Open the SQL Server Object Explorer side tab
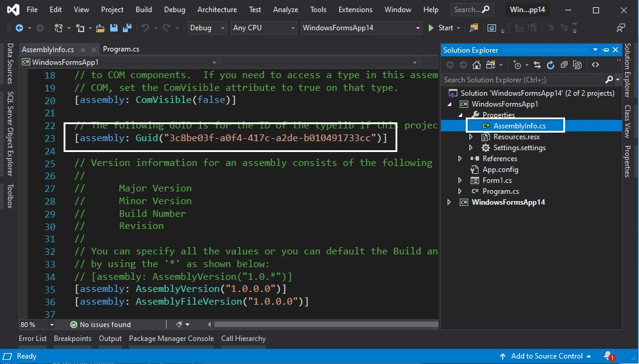639x364 pixels. [10, 133]
